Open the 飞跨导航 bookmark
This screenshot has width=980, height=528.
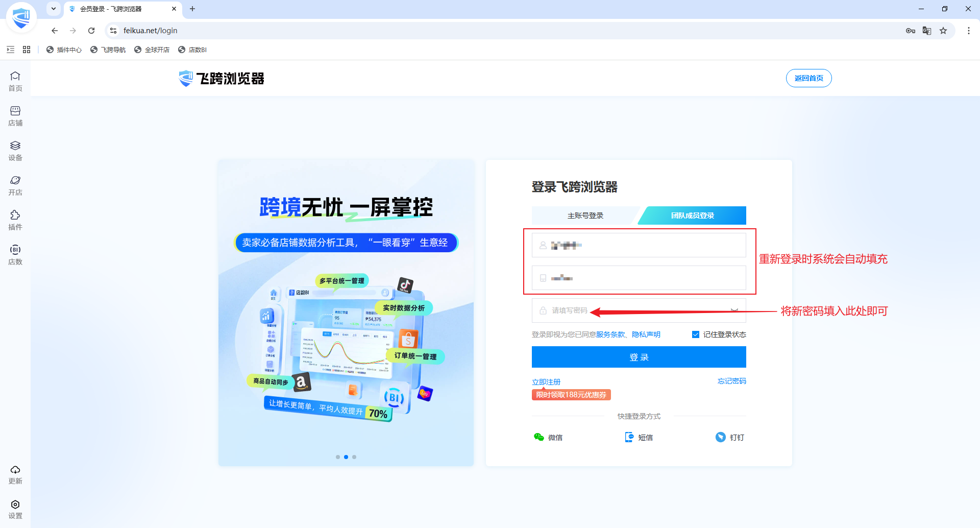[x=108, y=50]
